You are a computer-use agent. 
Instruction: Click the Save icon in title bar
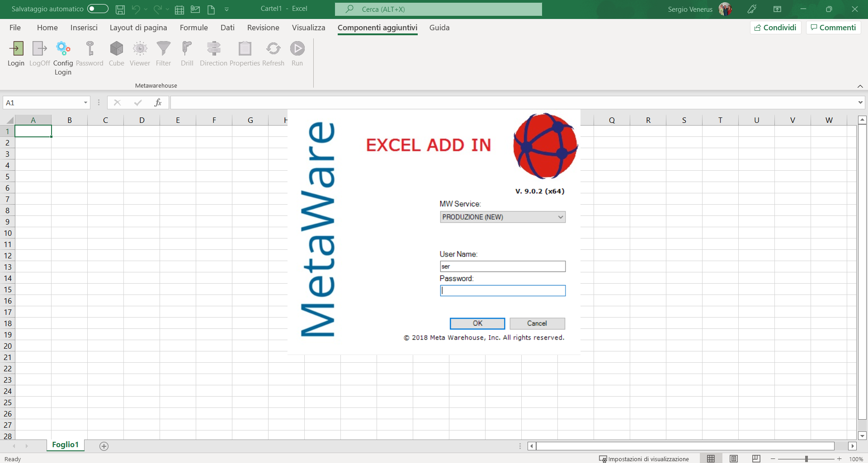pos(120,9)
